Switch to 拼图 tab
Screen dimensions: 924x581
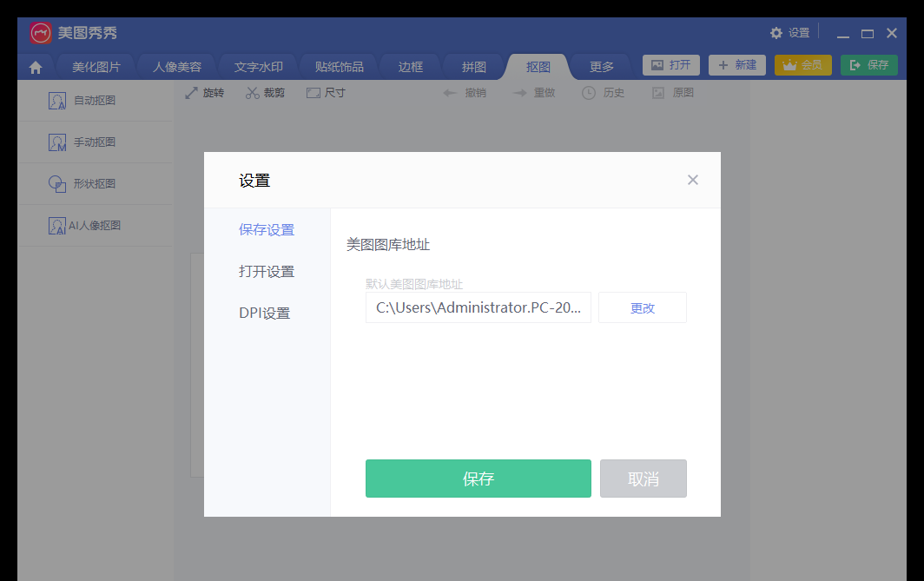tap(474, 67)
